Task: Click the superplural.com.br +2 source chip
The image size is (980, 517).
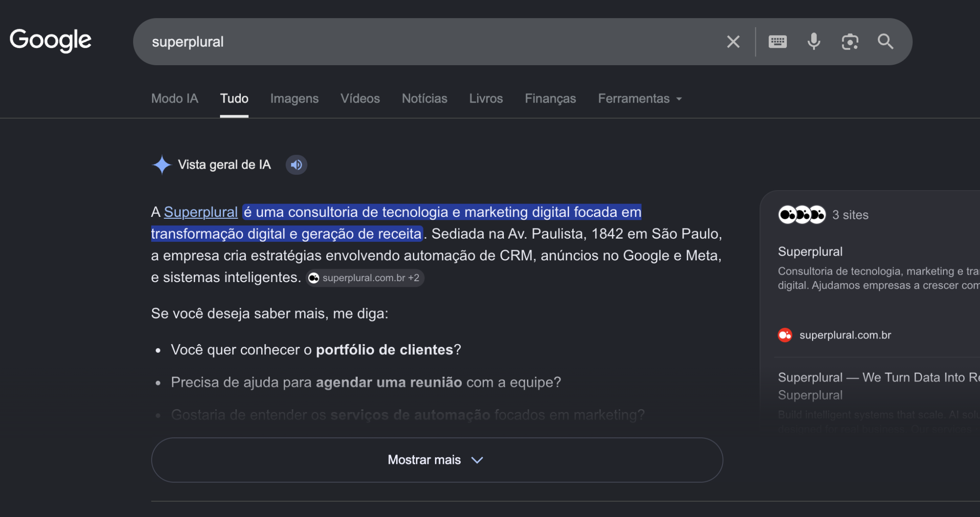Action: pyautogui.click(x=365, y=278)
